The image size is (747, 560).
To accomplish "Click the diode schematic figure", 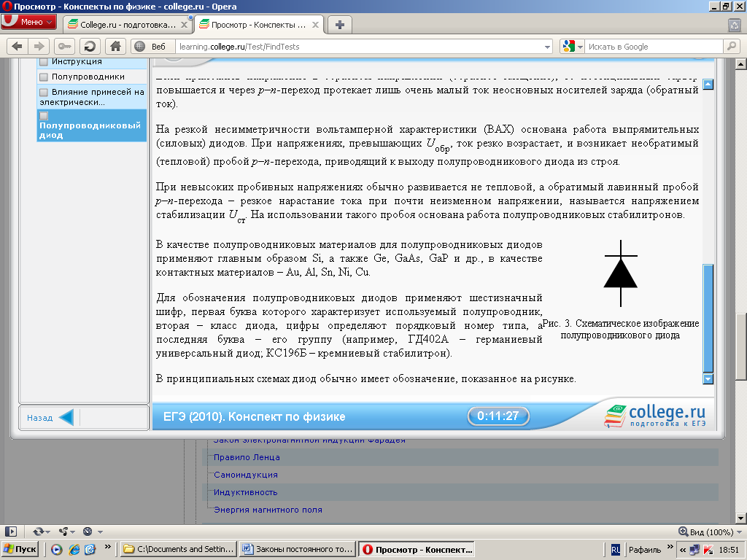I will [620, 273].
